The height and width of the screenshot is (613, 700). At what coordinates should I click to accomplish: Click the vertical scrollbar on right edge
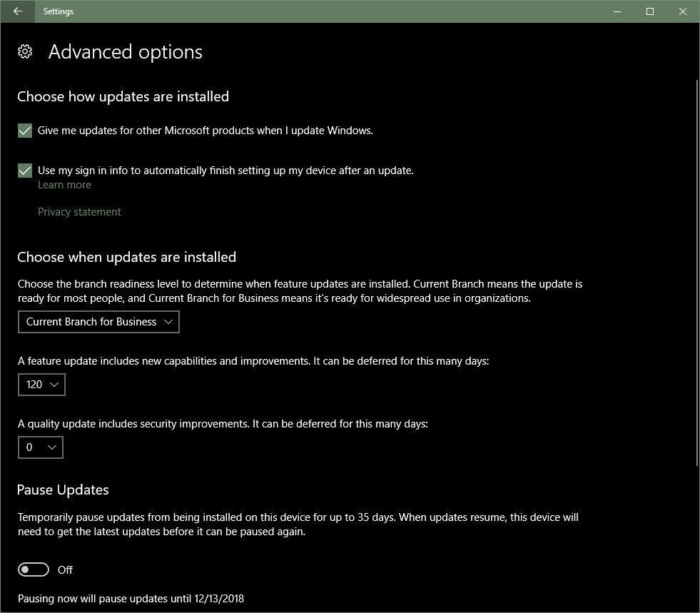tap(697, 273)
